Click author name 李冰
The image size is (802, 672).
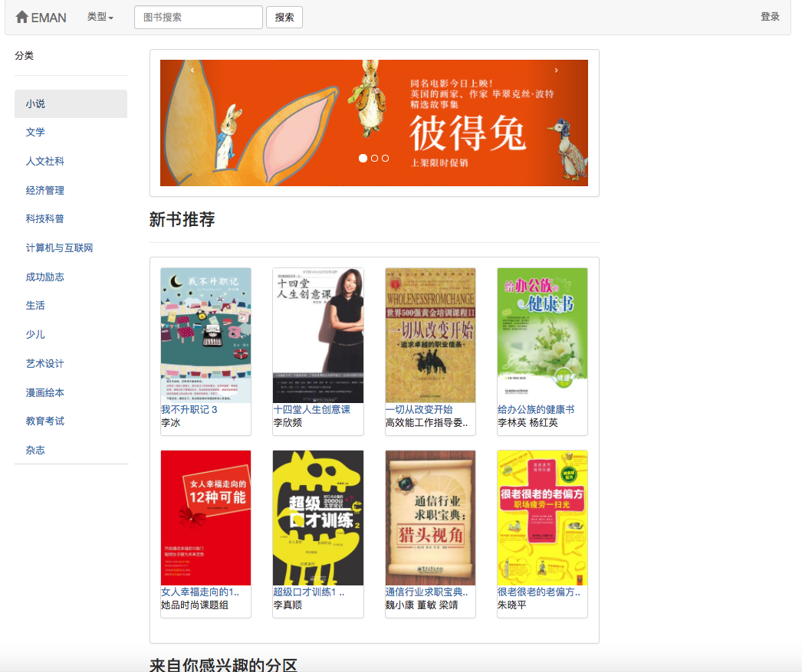[x=171, y=423]
